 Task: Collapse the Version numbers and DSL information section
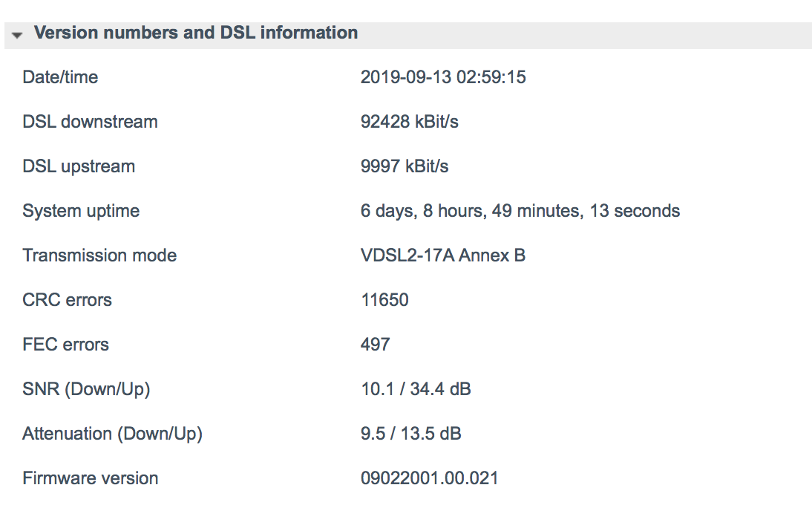(17, 35)
